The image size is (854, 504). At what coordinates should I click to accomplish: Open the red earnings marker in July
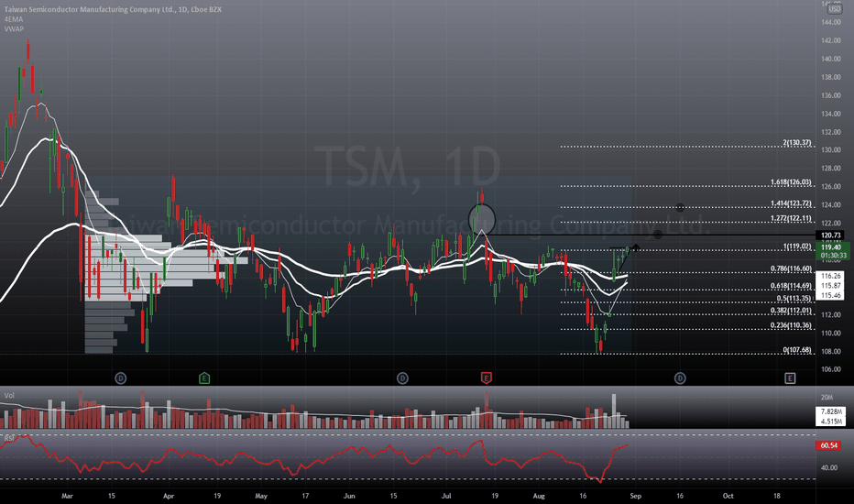click(487, 378)
